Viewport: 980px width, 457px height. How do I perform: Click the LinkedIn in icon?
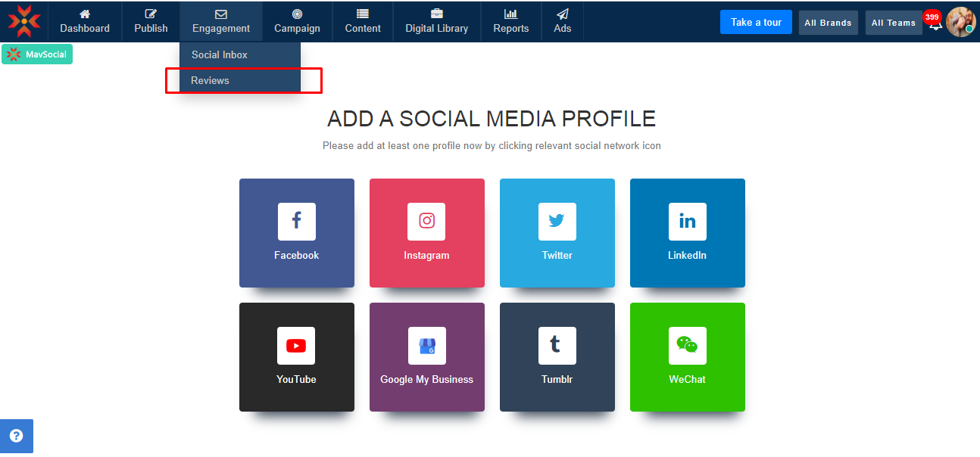coord(688,222)
